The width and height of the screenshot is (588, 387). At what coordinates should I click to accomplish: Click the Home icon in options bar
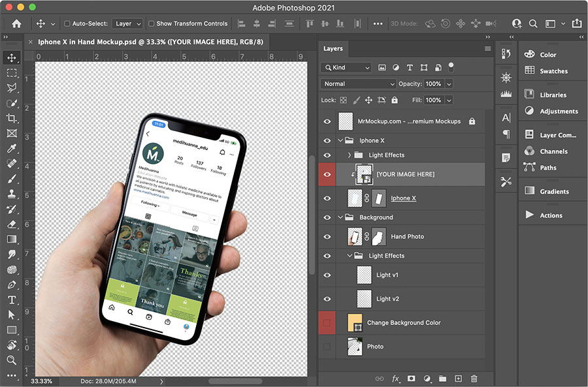click(x=16, y=23)
